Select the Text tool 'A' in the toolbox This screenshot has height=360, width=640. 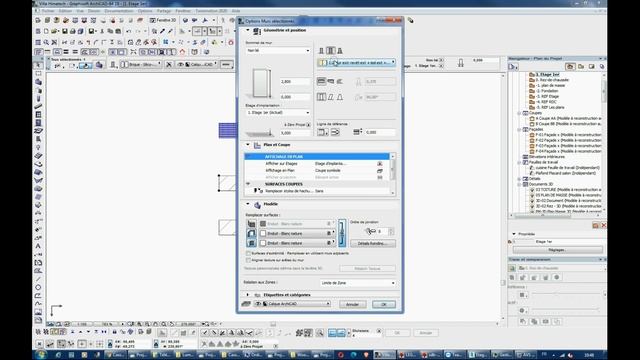[x=38, y=246]
